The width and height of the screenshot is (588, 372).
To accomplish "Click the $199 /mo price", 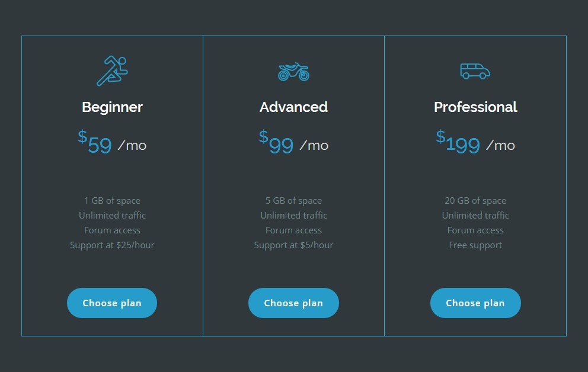I will [x=475, y=142].
